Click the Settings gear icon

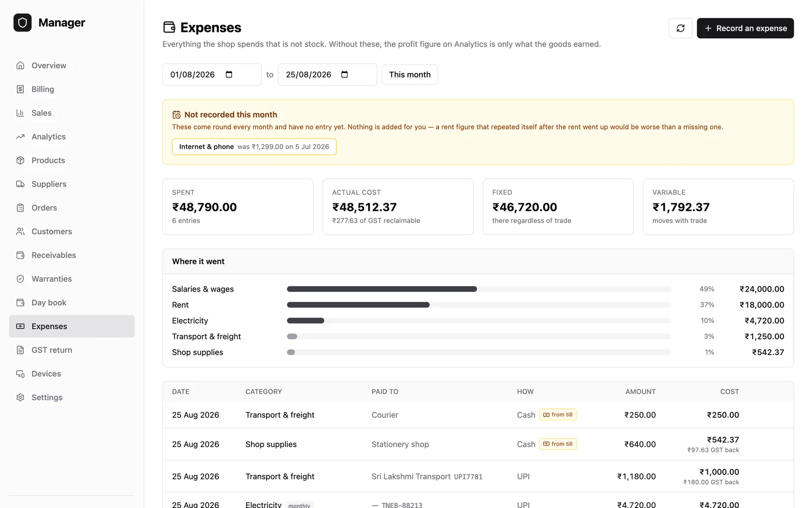[x=20, y=397]
